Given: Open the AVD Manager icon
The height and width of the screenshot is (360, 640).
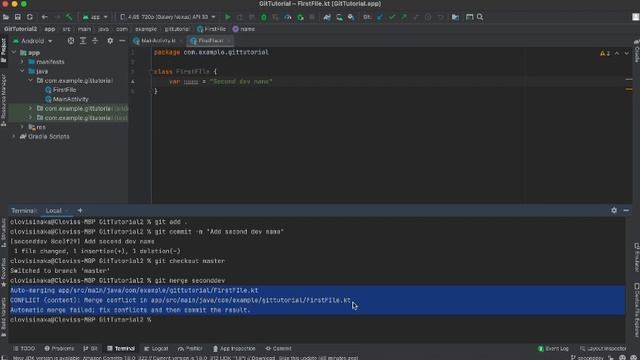Looking at the screenshot, I should tap(339, 17).
